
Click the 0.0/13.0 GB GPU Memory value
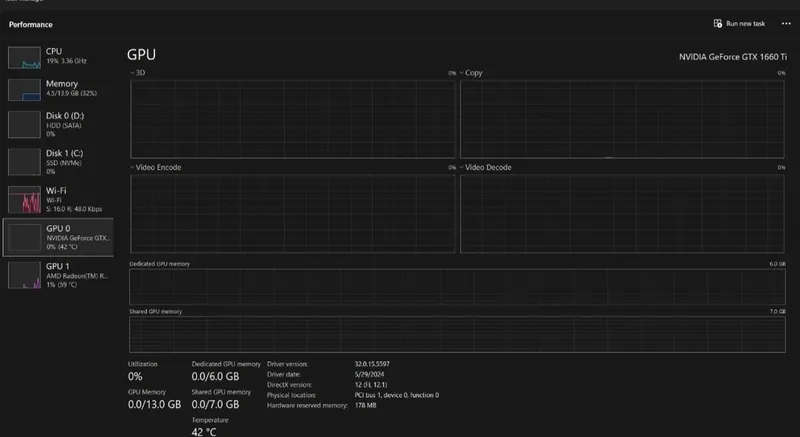154,405
